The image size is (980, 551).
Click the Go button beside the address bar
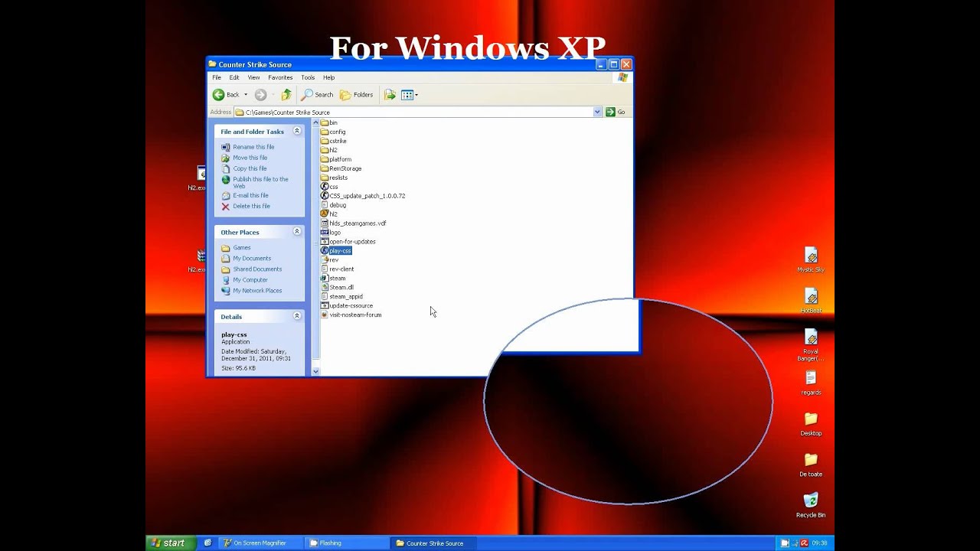coord(616,112)
